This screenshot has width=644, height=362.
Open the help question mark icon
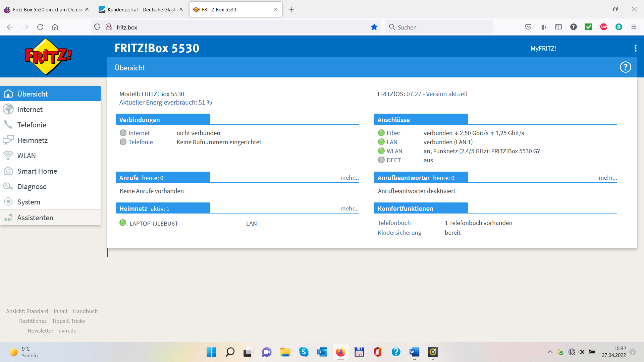pos(625,67)
